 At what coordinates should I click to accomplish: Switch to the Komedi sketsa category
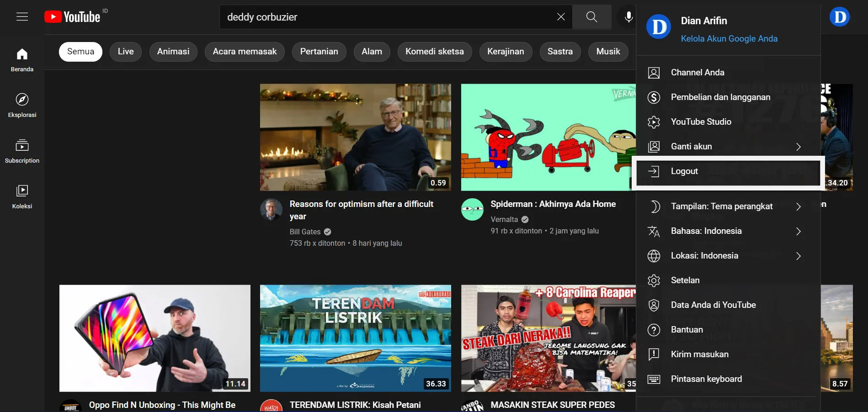pos(434,52)
